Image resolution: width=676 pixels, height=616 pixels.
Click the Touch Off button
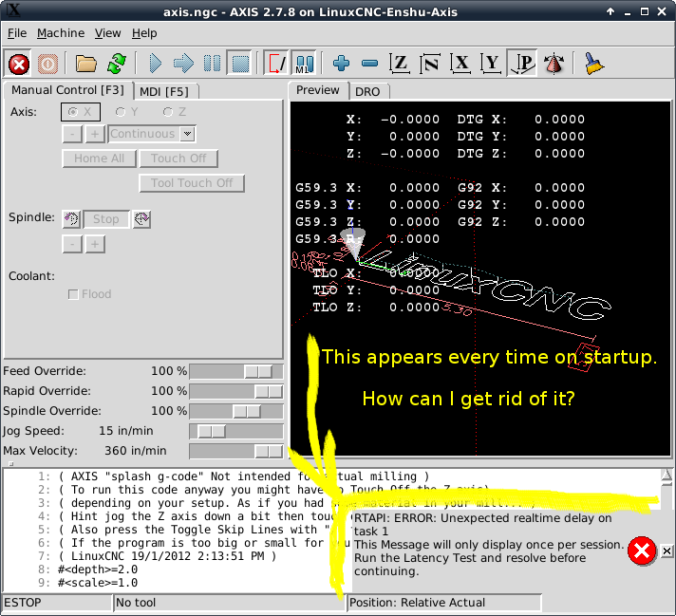point(178,159)
